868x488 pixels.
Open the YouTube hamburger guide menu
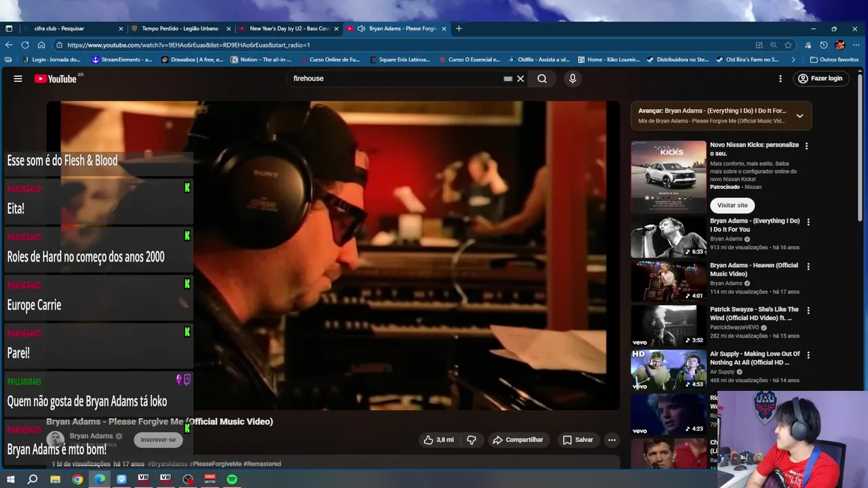coord(18,79)
